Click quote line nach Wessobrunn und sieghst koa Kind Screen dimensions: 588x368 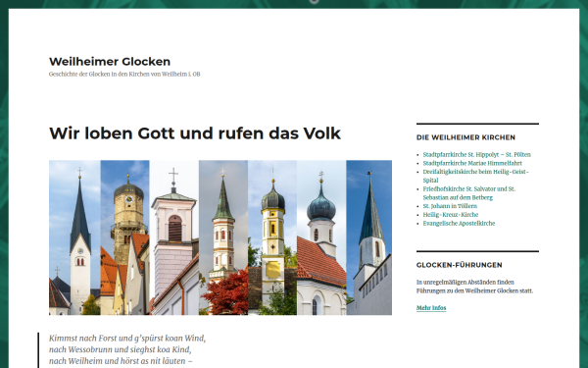[x=120, y=349]
